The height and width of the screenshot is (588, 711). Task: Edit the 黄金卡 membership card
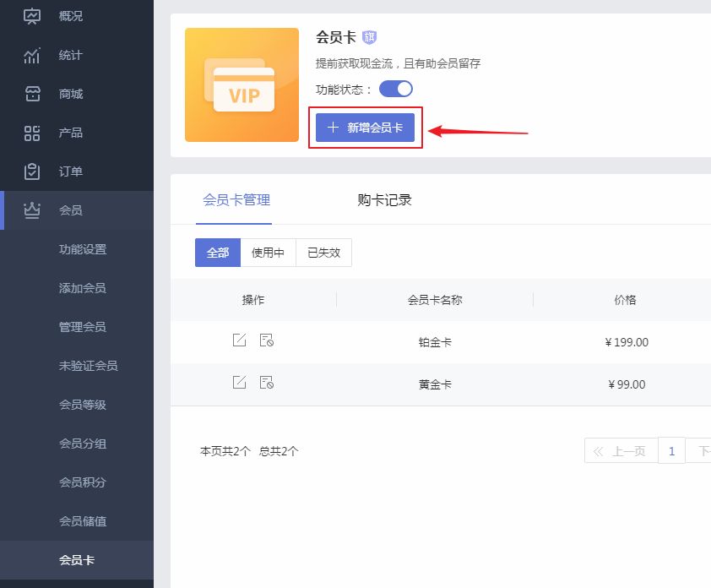[x=240, y=383]
